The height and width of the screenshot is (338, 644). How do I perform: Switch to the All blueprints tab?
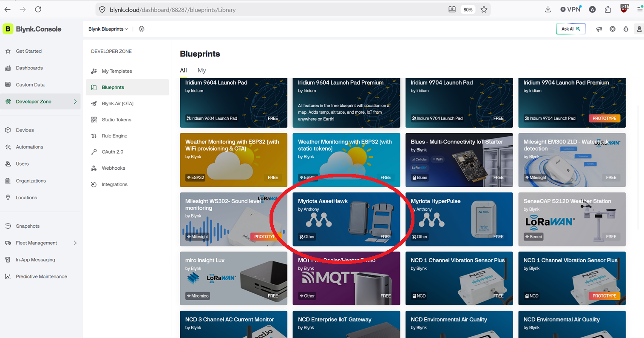point(183,70)
